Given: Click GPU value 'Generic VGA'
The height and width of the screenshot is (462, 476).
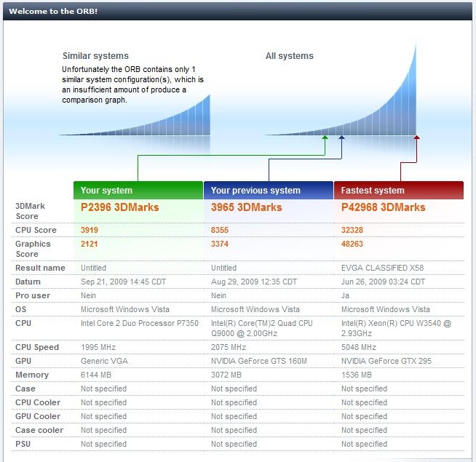Looking at the screenshot, I should [x=104, y=361].
